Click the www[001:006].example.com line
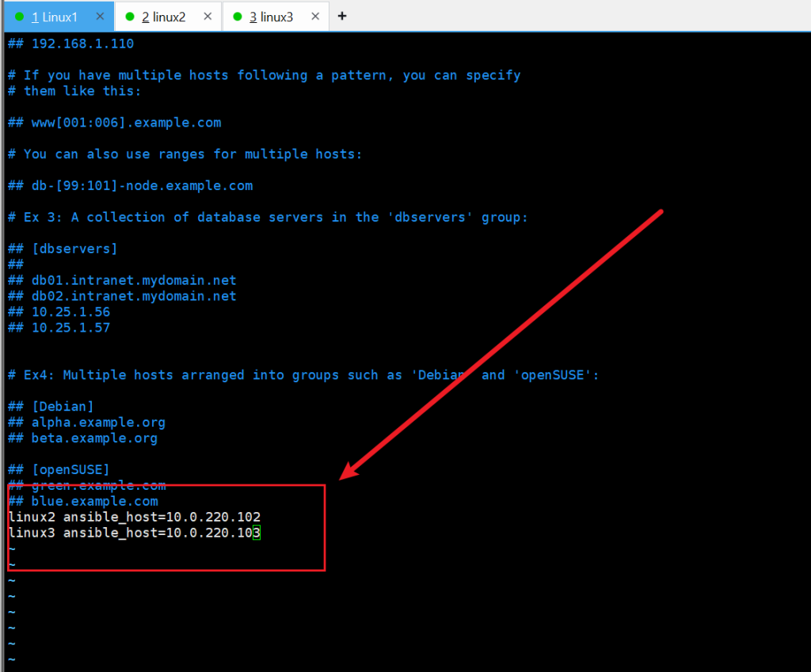 click(114, 123)
